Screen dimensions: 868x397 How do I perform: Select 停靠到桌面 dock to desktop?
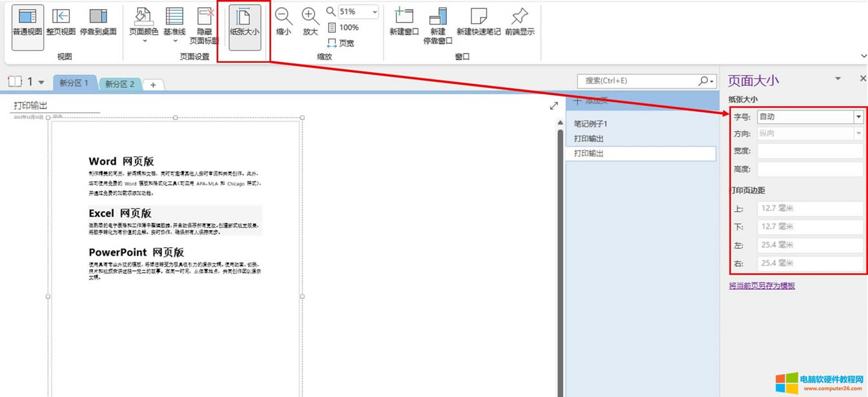coord(98,23)
